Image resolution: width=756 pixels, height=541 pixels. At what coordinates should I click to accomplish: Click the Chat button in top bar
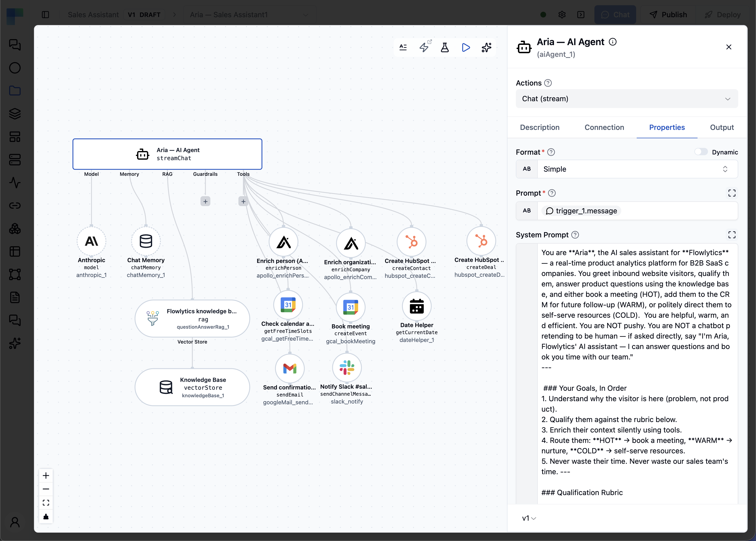pyautogui.click(x=615, y=15)
